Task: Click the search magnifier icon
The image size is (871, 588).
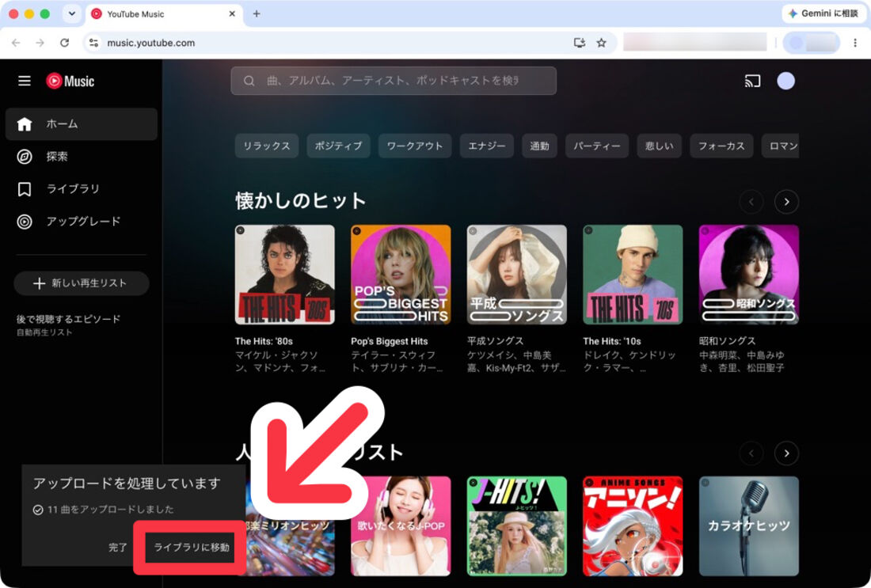Action: click(249, 81)
